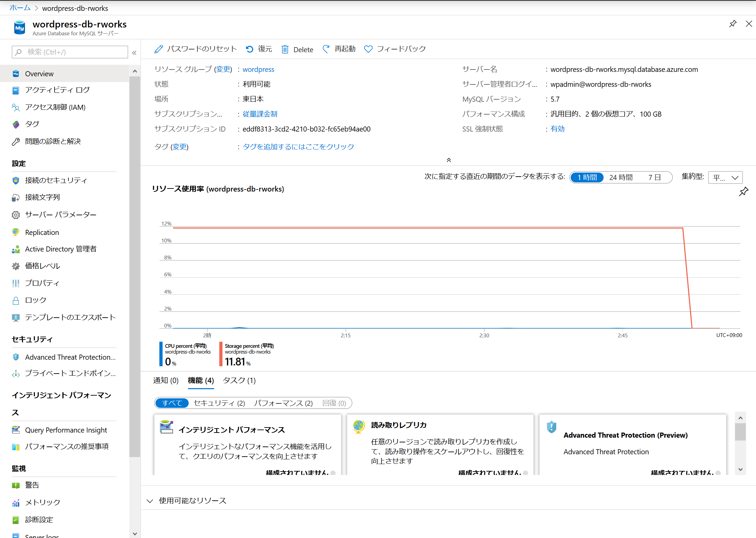Open the 従量課金制 subscription link
The width and height of the screenshot is (756, 538).
click(260, 114)
